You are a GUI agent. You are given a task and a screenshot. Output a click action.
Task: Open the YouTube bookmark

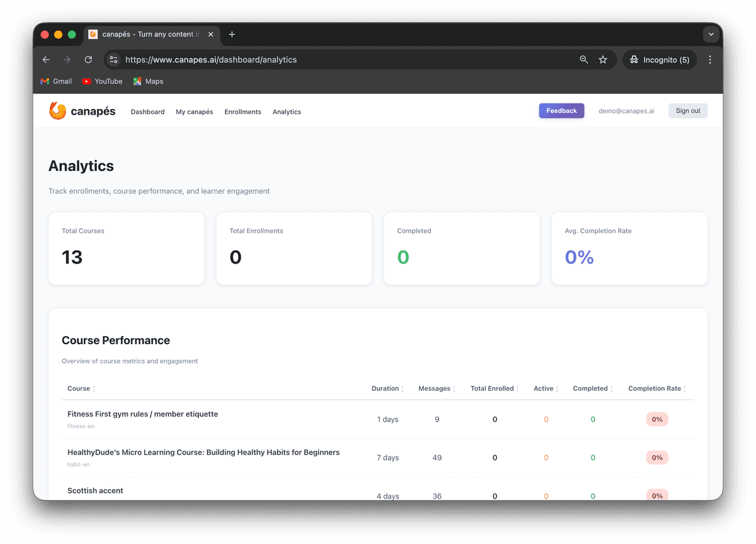pos(102,81)
